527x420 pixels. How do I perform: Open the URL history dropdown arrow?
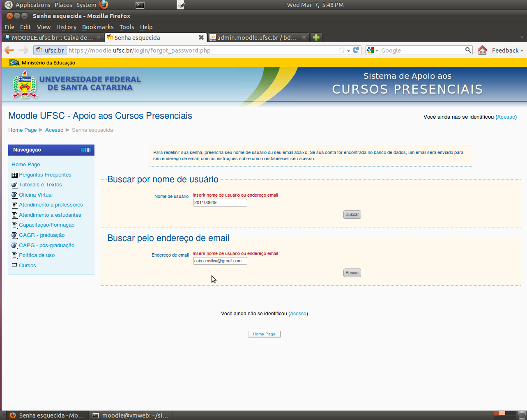(x=349, y=50)
